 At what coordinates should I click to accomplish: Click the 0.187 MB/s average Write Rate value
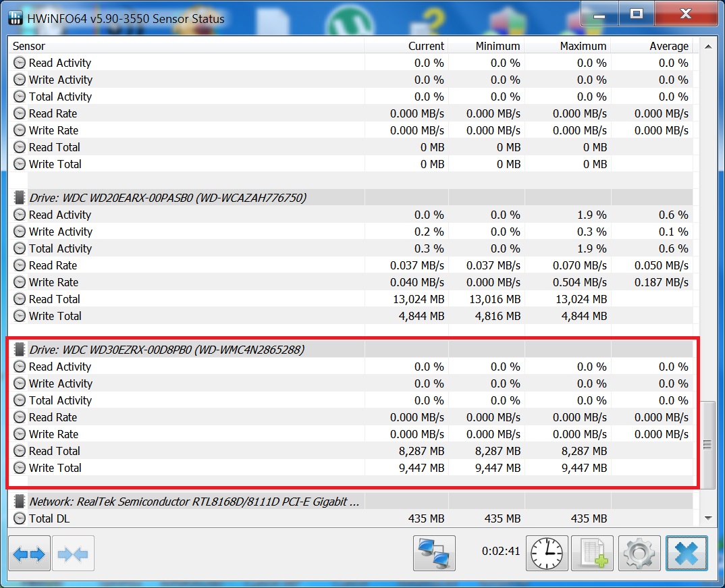(661, 282)
